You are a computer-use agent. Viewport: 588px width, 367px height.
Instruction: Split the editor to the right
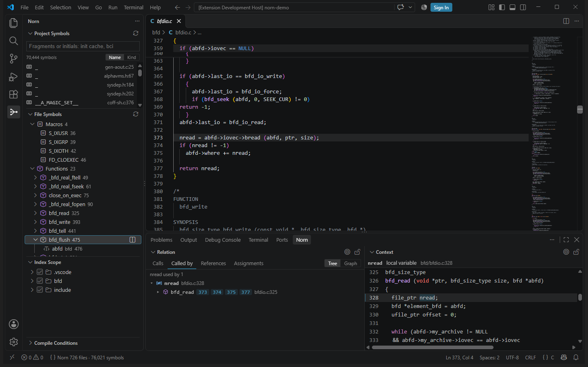[x=566, y=21]
